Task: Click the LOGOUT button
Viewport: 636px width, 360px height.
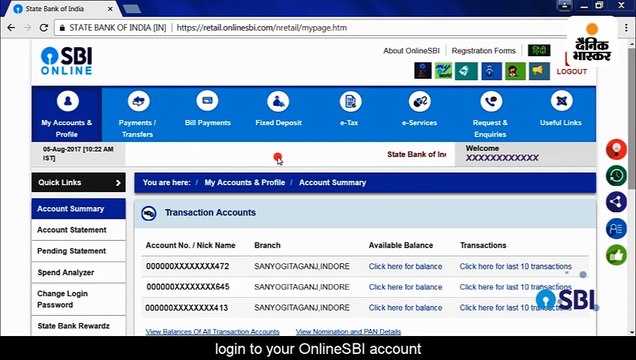Action: (572, 71)
